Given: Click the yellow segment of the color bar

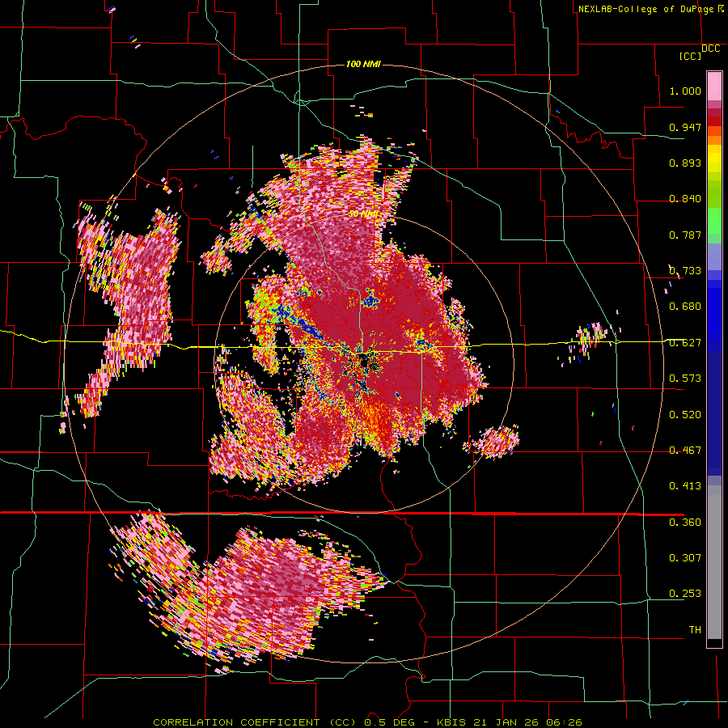Looking at the screenshot, I should [x=714, y=160].
